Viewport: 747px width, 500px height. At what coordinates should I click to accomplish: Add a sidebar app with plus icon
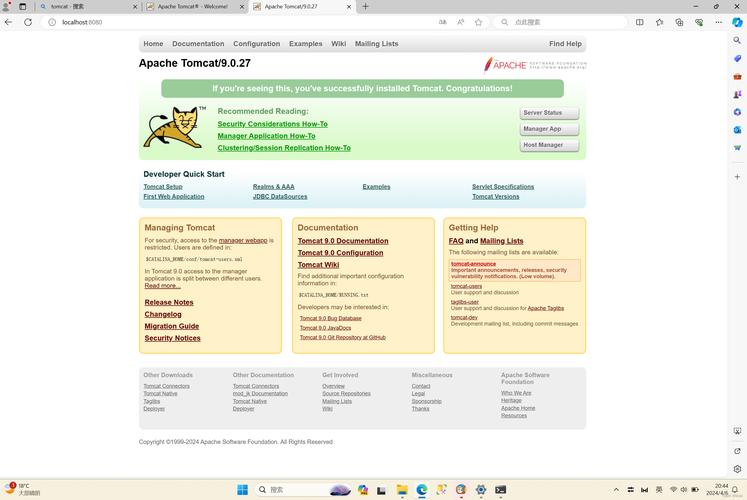[x=737, y=177]
